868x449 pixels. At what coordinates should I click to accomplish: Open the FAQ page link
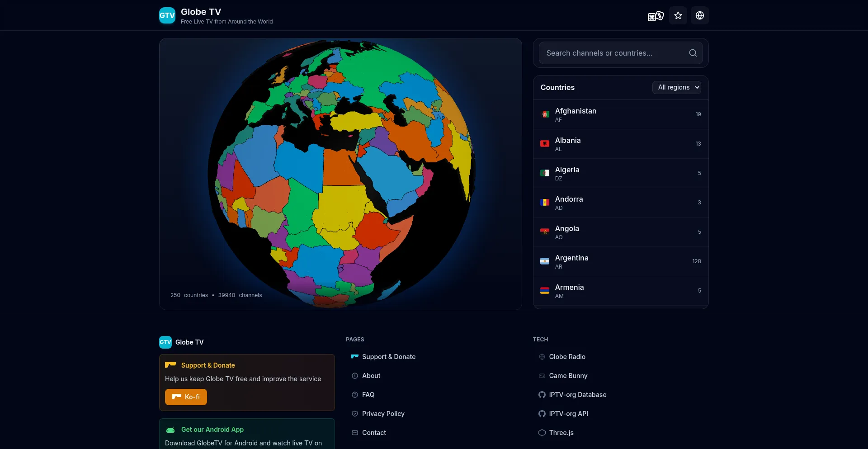point(368,395)
